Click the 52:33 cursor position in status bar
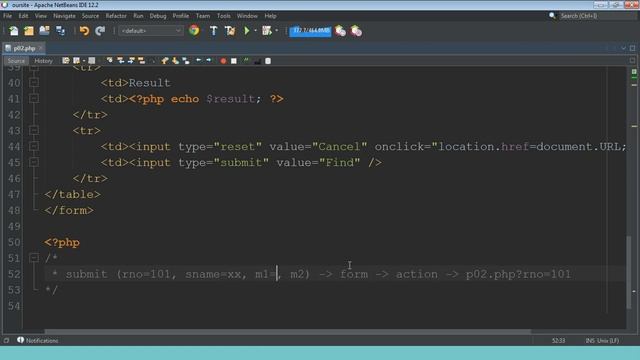Screen dimensions: 640x360 (x=558, y=340)
